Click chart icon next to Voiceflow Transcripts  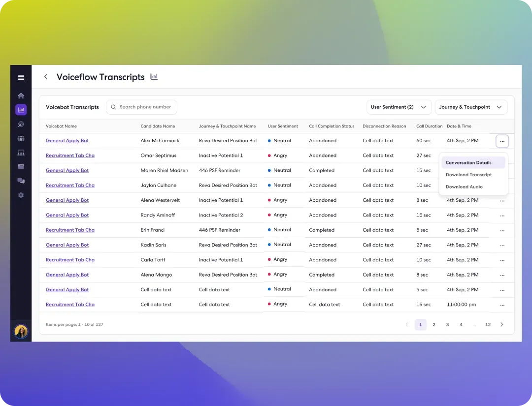[x=154, y=77]
